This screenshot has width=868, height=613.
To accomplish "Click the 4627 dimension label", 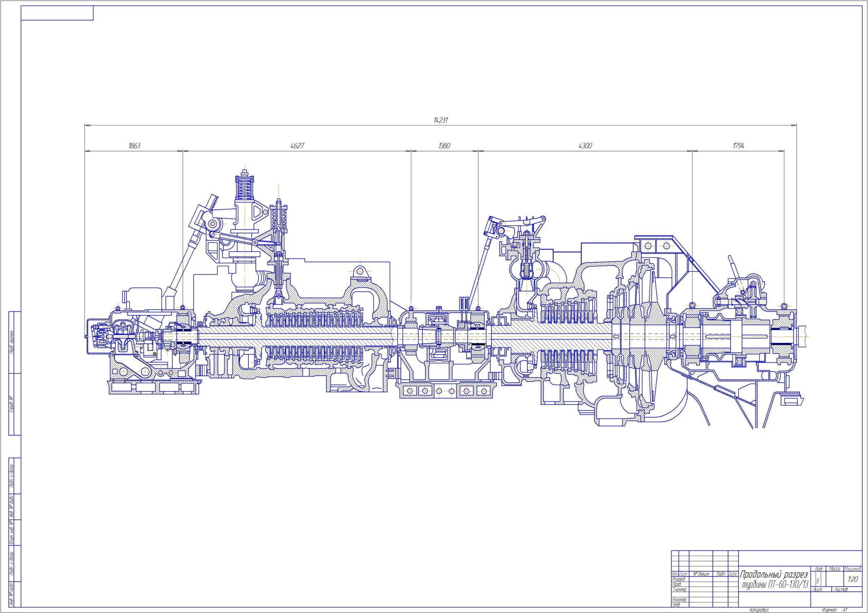I will (297, 146).
